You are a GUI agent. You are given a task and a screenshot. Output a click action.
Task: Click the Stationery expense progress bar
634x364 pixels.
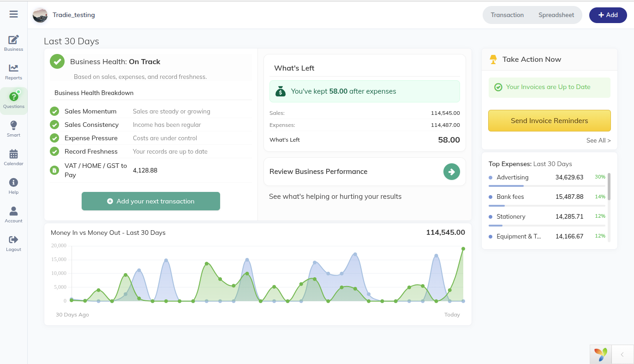(547, 225)
